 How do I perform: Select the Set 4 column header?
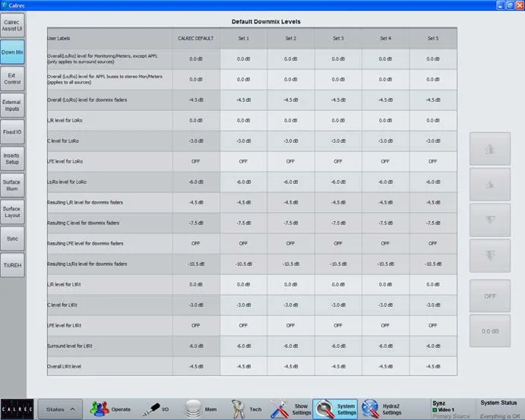[x=385, y=39]
